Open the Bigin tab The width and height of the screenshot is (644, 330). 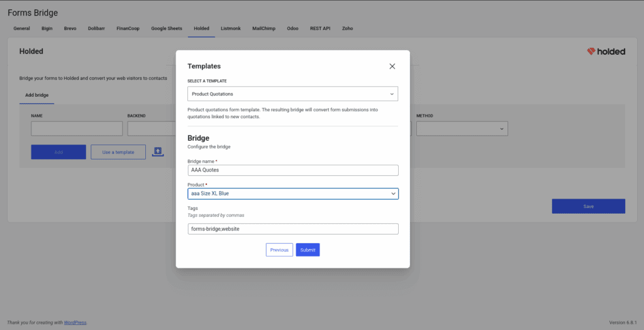pyautogui.click(x=47, y=29)
